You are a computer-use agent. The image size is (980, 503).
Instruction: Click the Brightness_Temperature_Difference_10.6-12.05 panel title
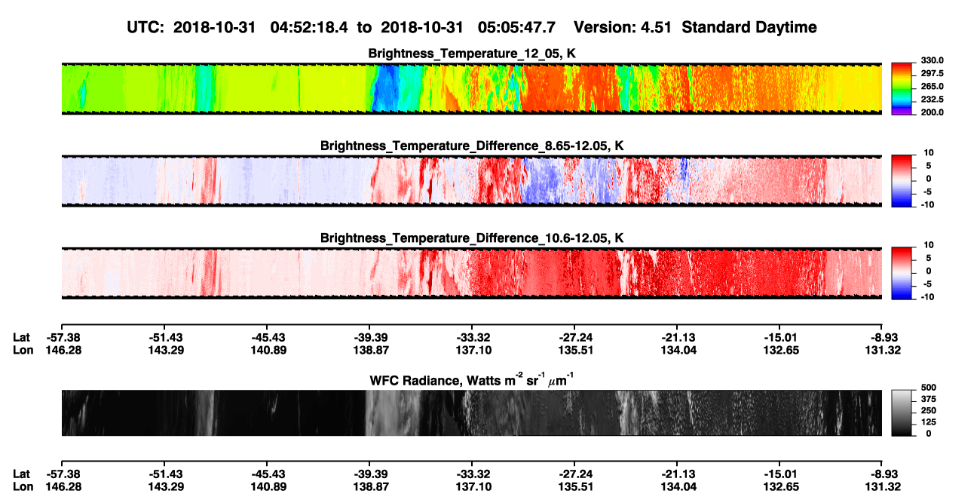(472, 238)
